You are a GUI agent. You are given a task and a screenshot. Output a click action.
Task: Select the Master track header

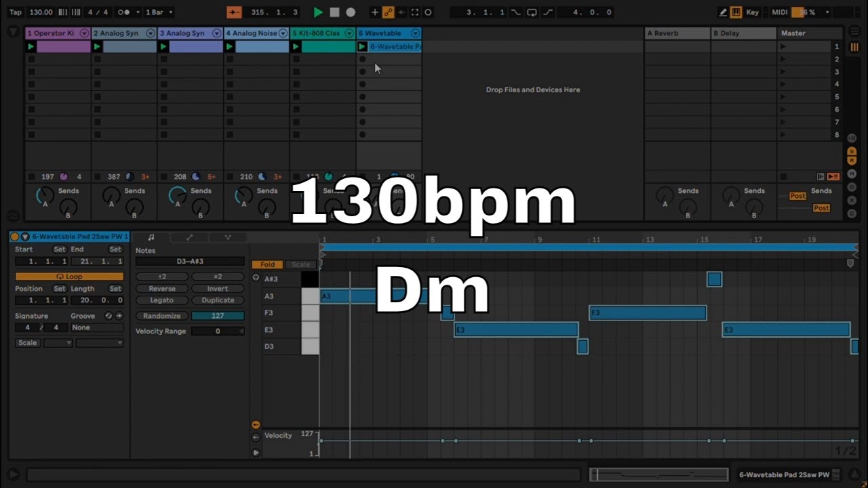pyautogui.click(x=810, y=33)
